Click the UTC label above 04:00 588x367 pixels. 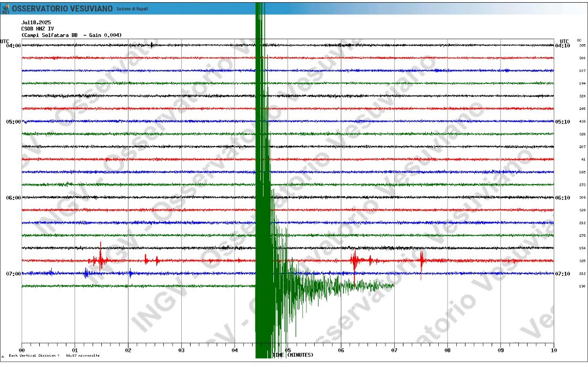pyautogui.click(x=4, y=41)
